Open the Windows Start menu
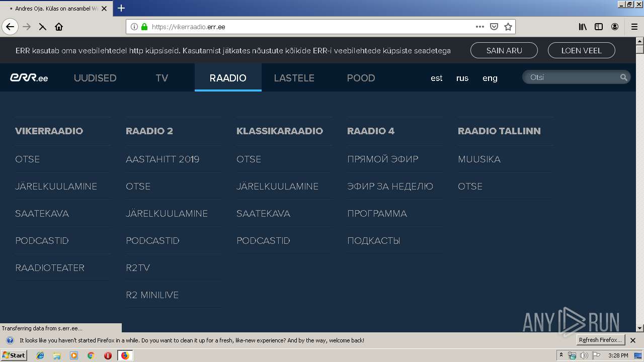Image resolution: width=644 pixels, height=362 pixels. [14, 355]
